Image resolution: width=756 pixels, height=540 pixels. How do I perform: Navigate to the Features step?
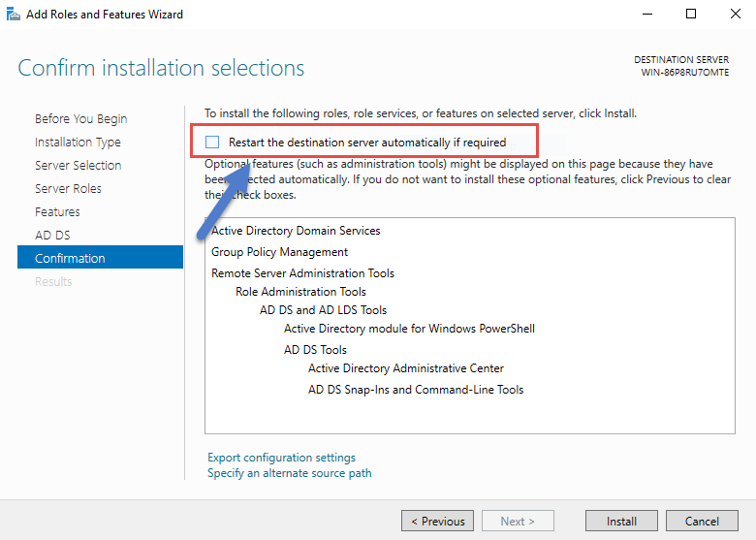57,212
